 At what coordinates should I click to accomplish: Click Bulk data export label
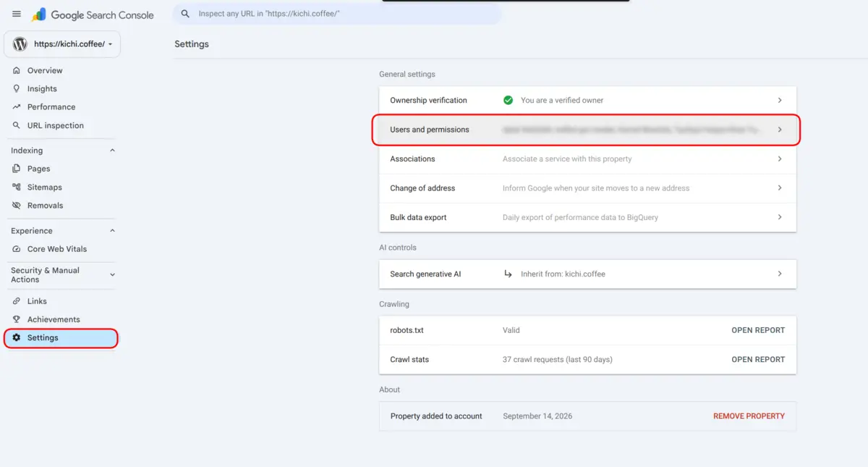point(418,217)
